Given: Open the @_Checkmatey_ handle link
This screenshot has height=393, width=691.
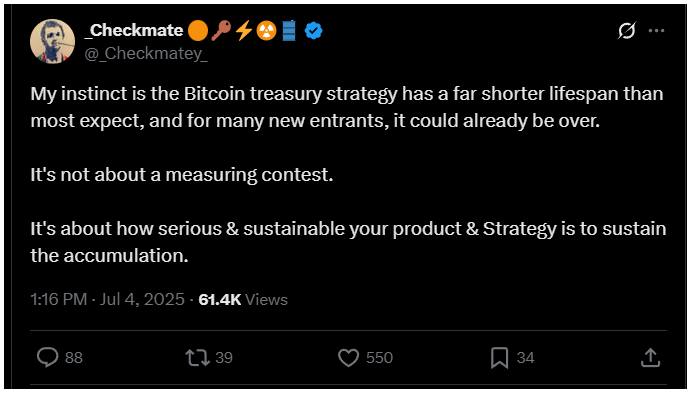Looking at the screenshot, I should click(146, 53).
